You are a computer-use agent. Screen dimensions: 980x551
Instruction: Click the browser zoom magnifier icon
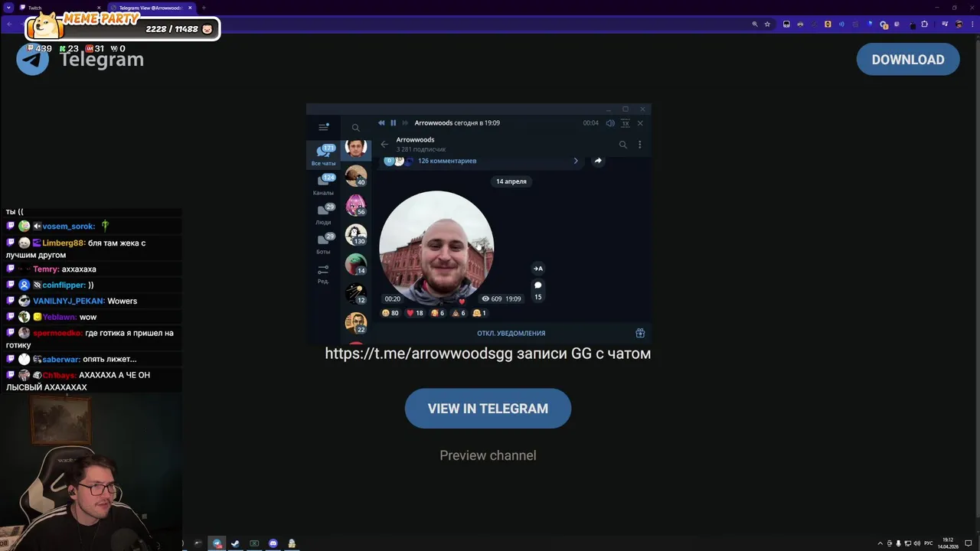click(755, 24)
